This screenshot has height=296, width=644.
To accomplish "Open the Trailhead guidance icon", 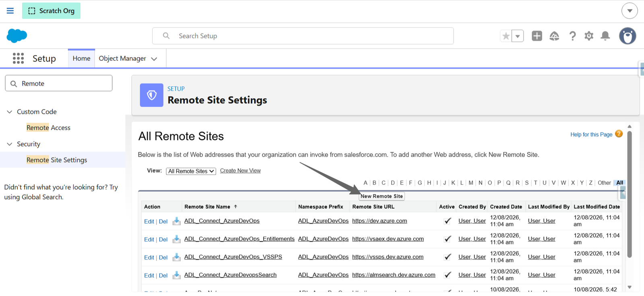I will 554,36.
